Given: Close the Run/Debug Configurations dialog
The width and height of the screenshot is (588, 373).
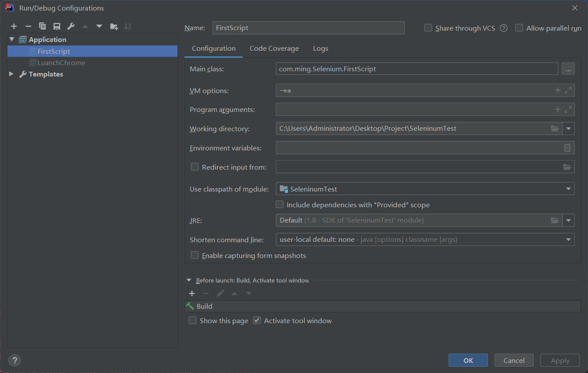Looking at the screenshot, I should coord(575,8).
